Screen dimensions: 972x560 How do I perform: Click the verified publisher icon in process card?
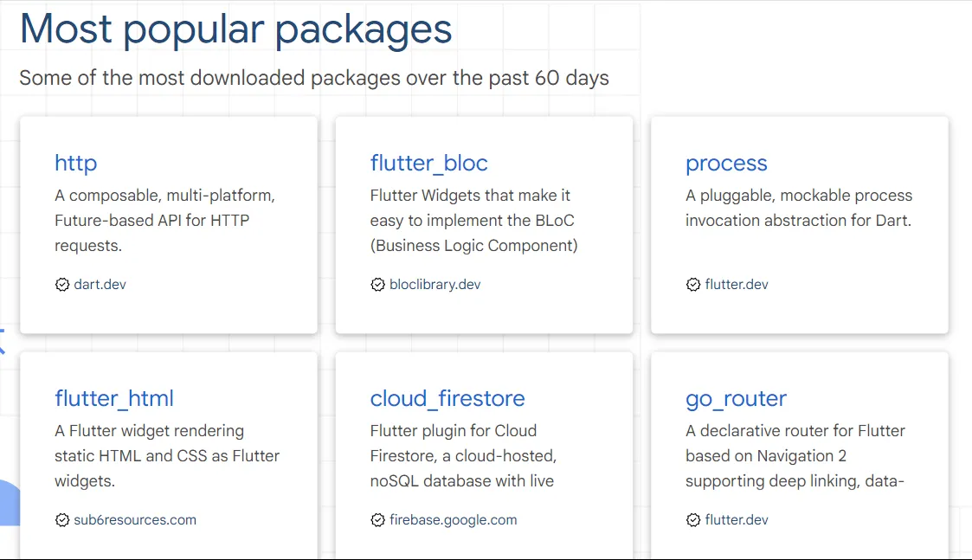click(x=693, y=285)
